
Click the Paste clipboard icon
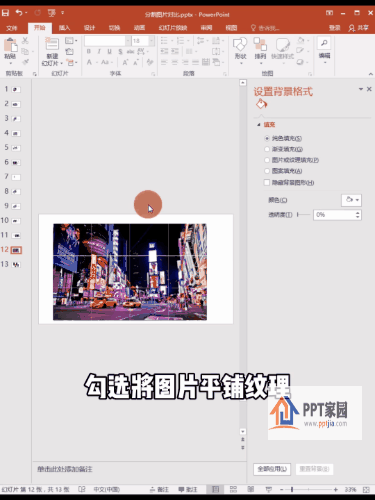[x=10, y=46]
